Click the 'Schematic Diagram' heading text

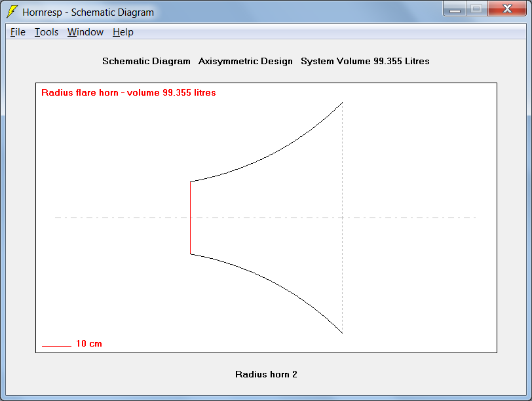click(146, 61)
